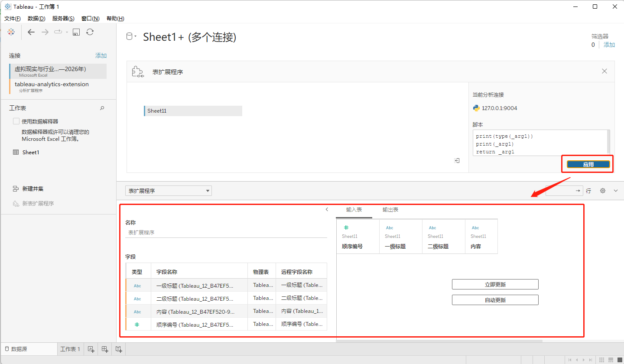Screen dimensions: 624x364
Task: Click number type icon above 顺序编号
Action: coord(346,227)
